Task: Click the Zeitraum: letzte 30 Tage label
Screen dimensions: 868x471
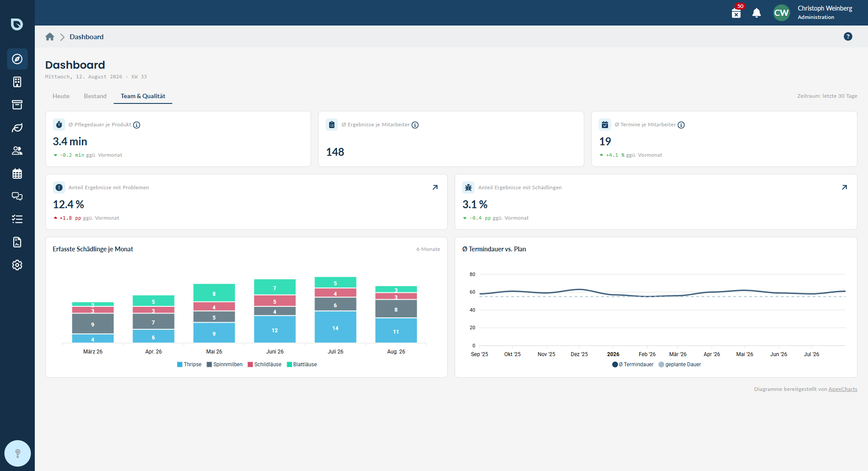Action: pyautogui.click(x=827, y=96)
